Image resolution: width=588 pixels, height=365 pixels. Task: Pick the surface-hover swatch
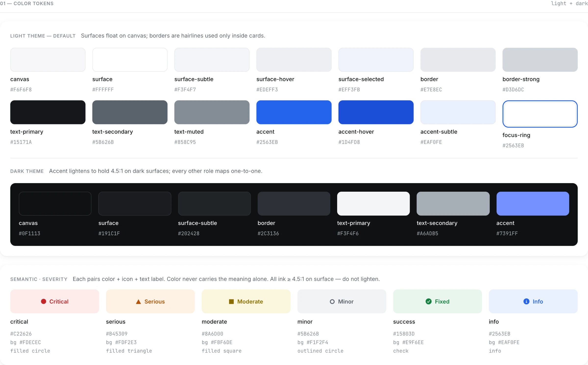(294, 60)
